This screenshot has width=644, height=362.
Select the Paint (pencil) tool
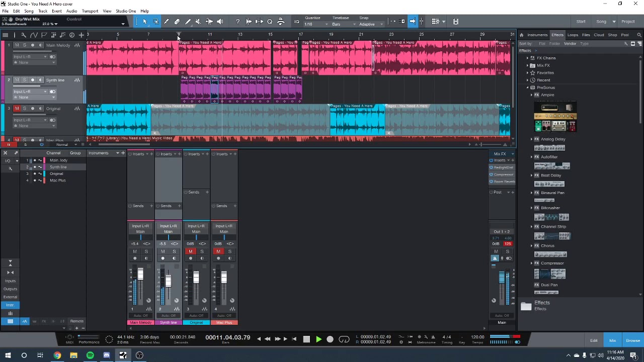point(188,22)
